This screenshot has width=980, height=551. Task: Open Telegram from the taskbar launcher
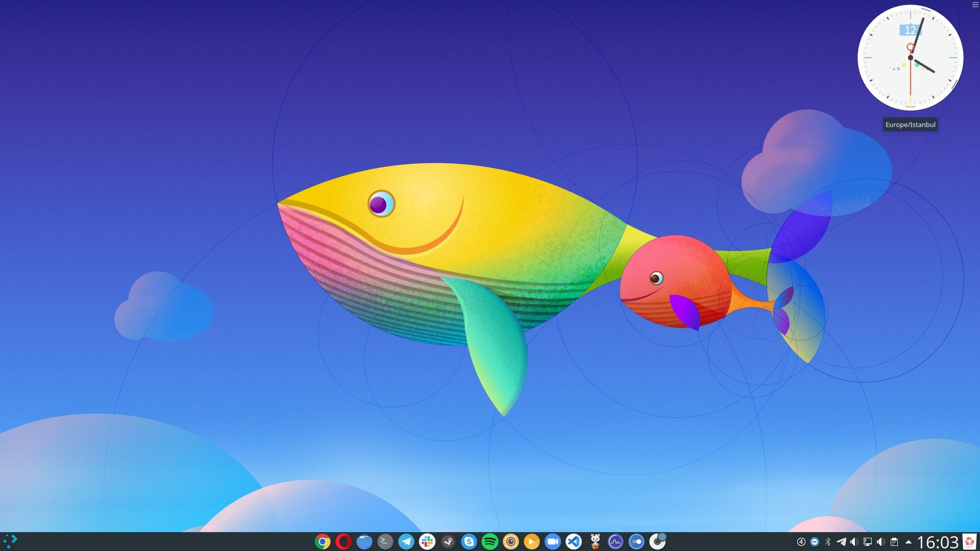click(x=406, y=541)
